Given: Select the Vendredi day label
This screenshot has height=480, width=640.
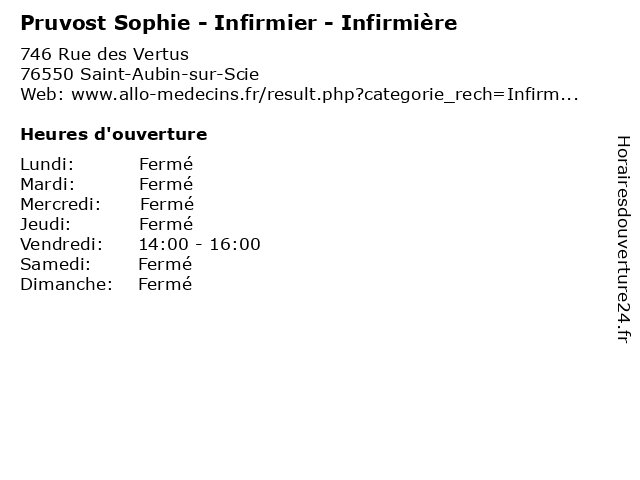Looking at the screenshot, I should click(x=61, y=244).
